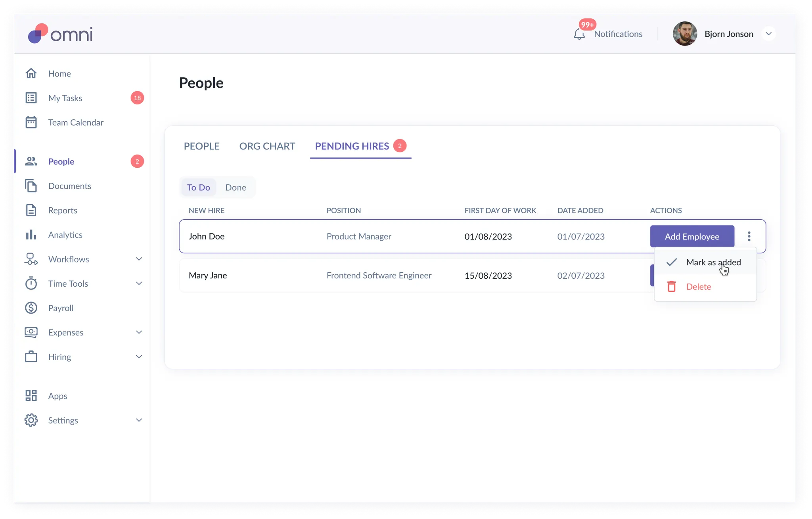The width and height of the screenshot is (812, 519).
Task: Expand the Workflows submenu chevron
Action: coord(139,259)
